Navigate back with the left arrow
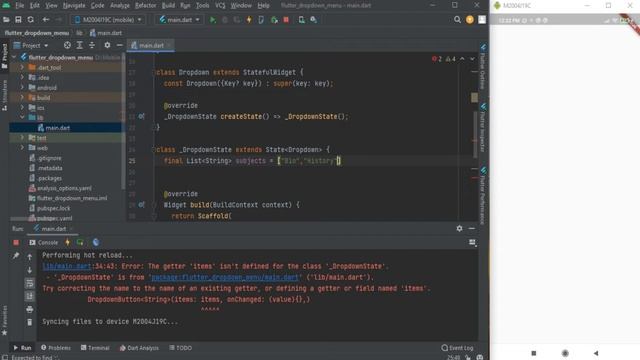The height and width of the screenshot is (360, 640). tap(46, 20)
